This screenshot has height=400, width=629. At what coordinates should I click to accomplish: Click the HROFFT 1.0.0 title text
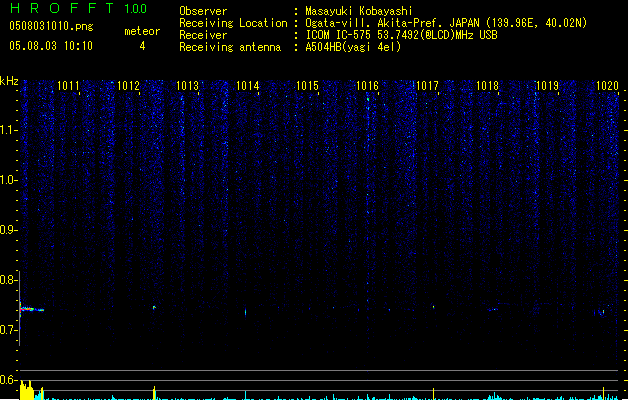[78, 8]
